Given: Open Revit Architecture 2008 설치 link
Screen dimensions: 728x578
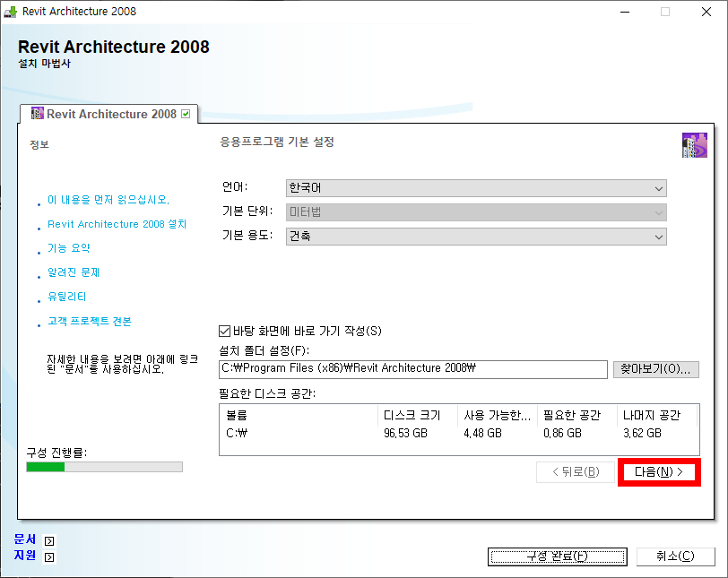Looking at the screenshot, I should tap(117, 224).
